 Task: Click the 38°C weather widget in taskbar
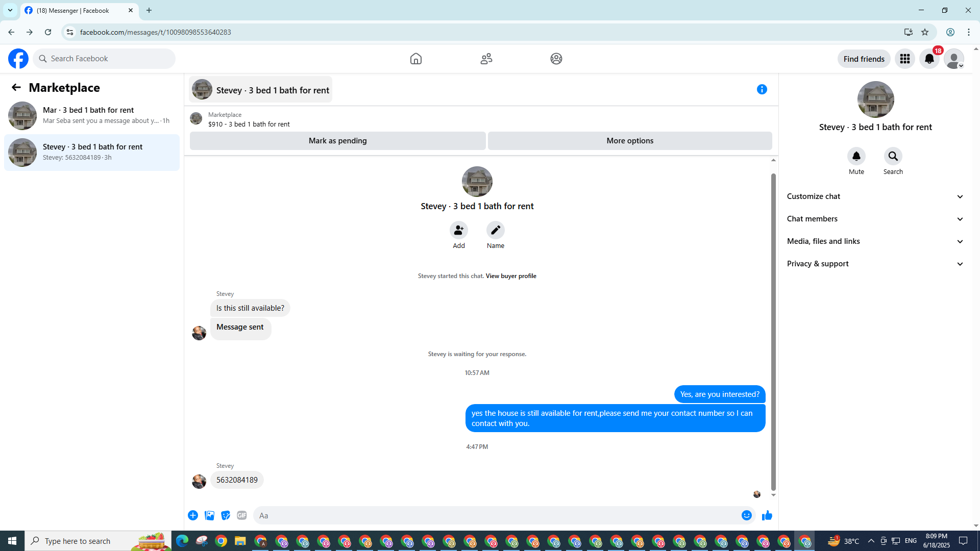tap(843, 541)
